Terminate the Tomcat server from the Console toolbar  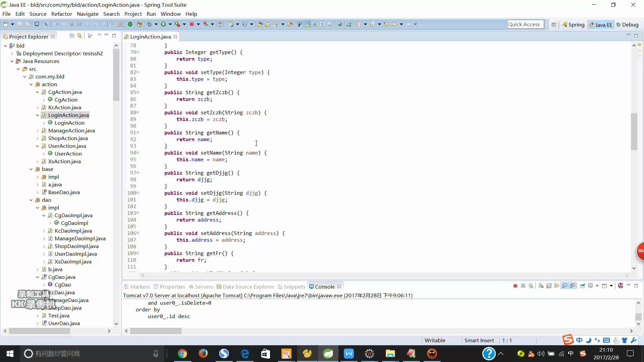(515, 286)
